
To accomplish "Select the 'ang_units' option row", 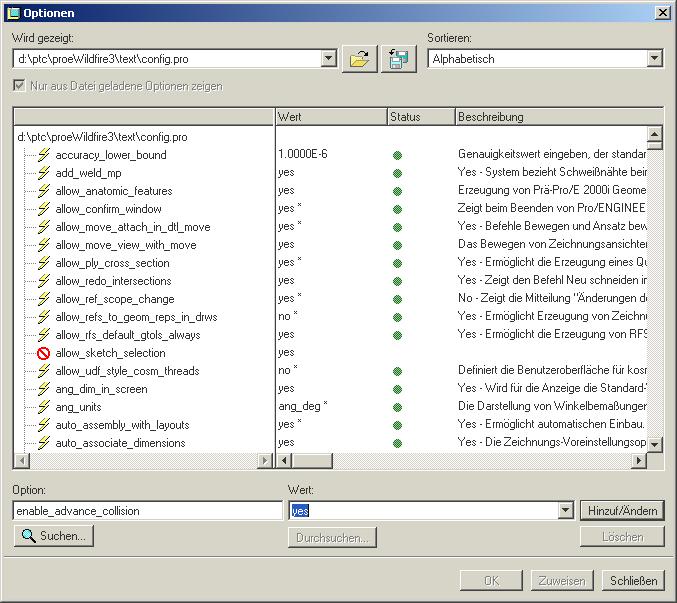I will pos(79,407).
